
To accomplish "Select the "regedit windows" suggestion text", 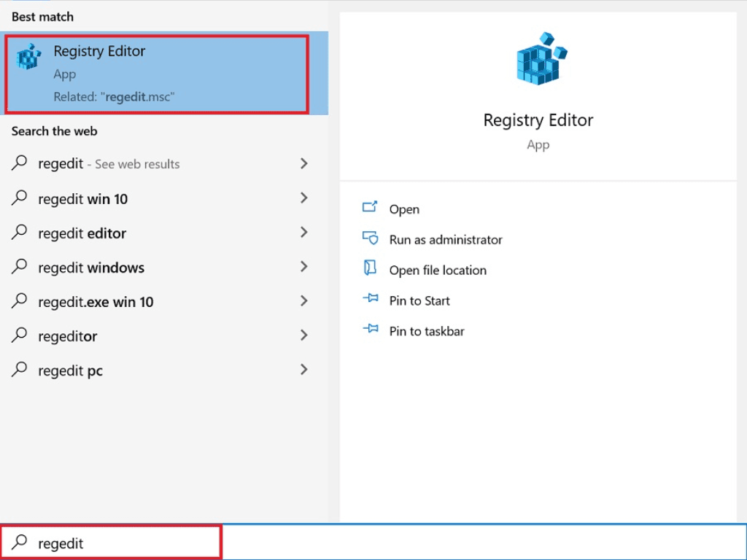I will coord(91,268).
